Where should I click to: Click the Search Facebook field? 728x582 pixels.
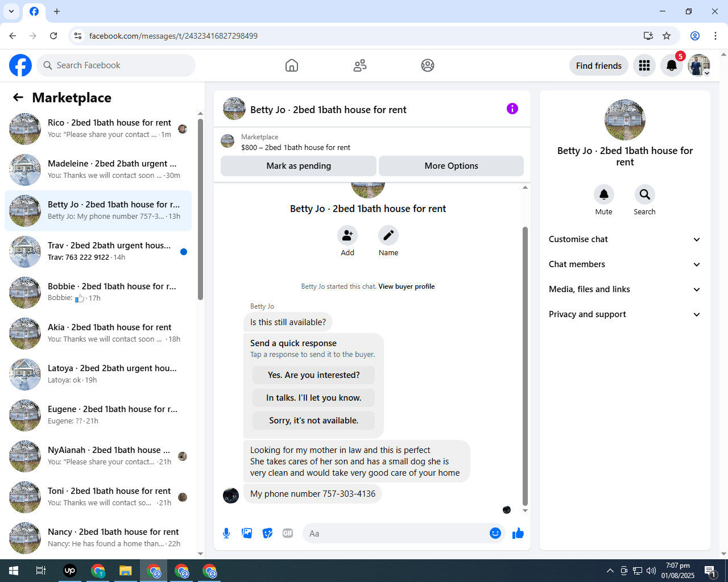pyautogui.click(x=116, y=65)
